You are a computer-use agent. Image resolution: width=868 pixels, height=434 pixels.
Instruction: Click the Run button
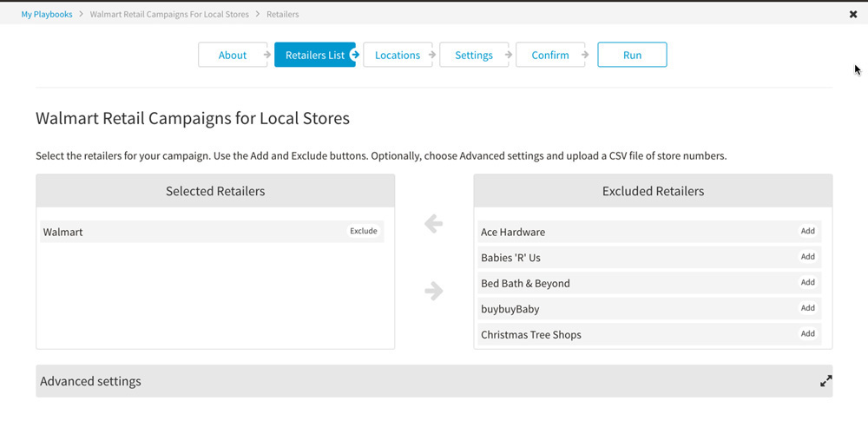pos(632,55)
